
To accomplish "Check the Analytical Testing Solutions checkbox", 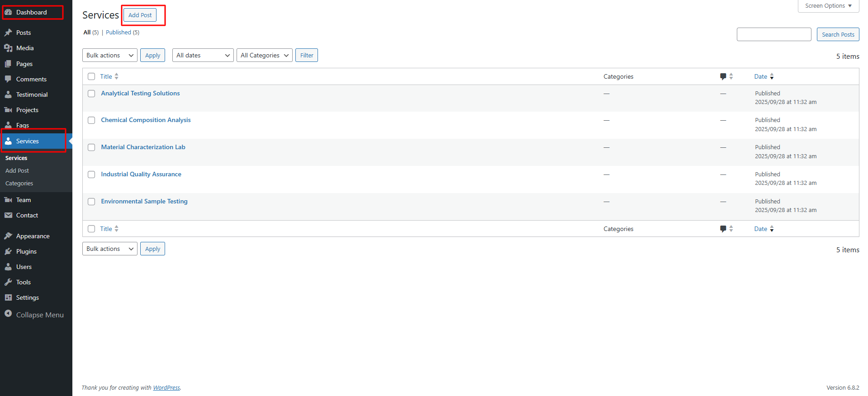I will pos(91,94).
